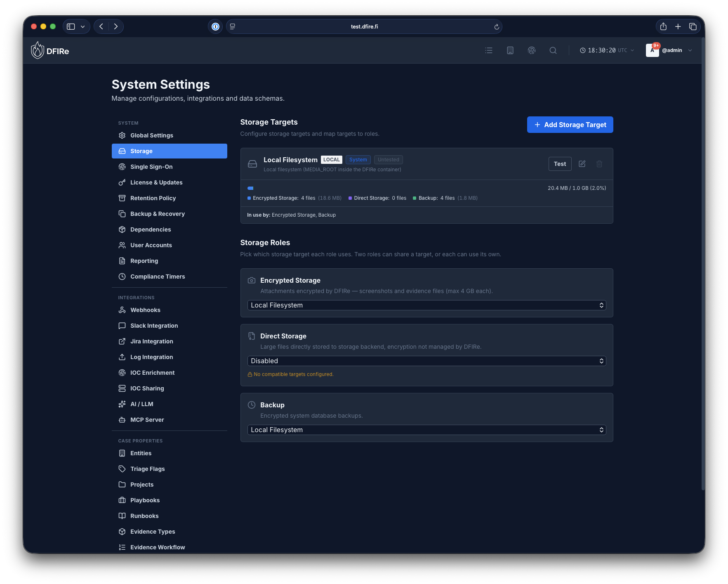728x584 pixels.
Task: Go back in browser history
Action: (x=101, y=26)
